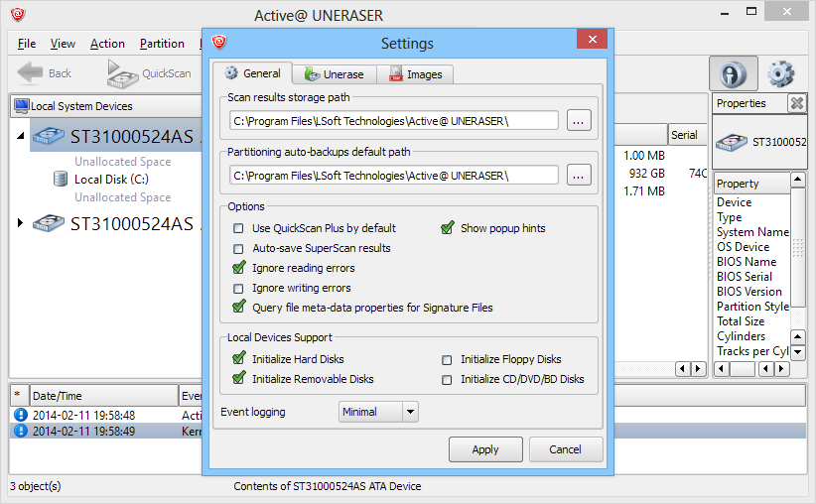
Task: Uncheck Query file meta-data properties option
Action: pyautogui.click(x=239, y=307)
